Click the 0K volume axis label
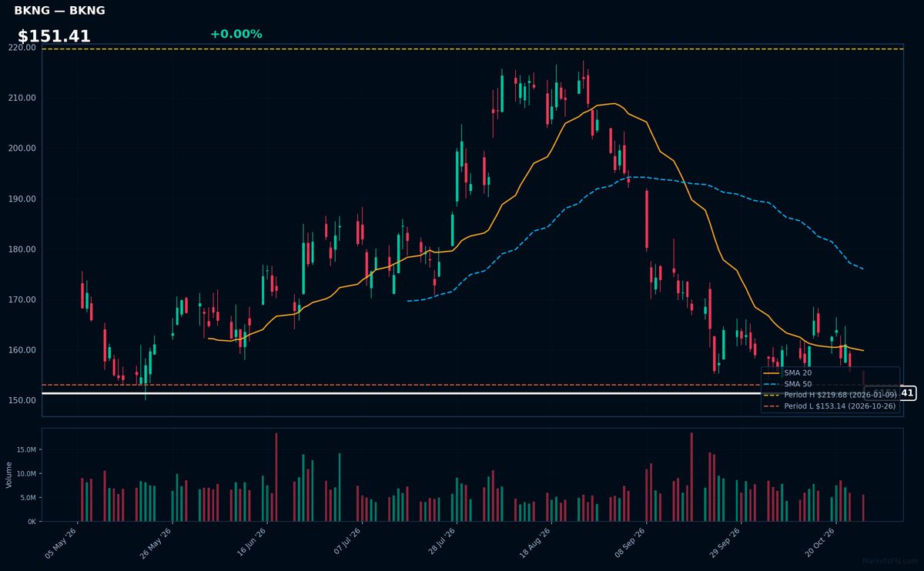 [x=32, y=522]
